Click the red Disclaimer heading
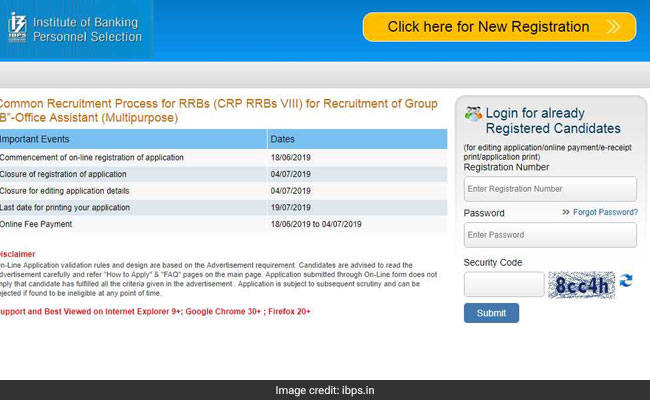Image resolution: width=650 pixels, height=400 pixels. click(18, 253)
